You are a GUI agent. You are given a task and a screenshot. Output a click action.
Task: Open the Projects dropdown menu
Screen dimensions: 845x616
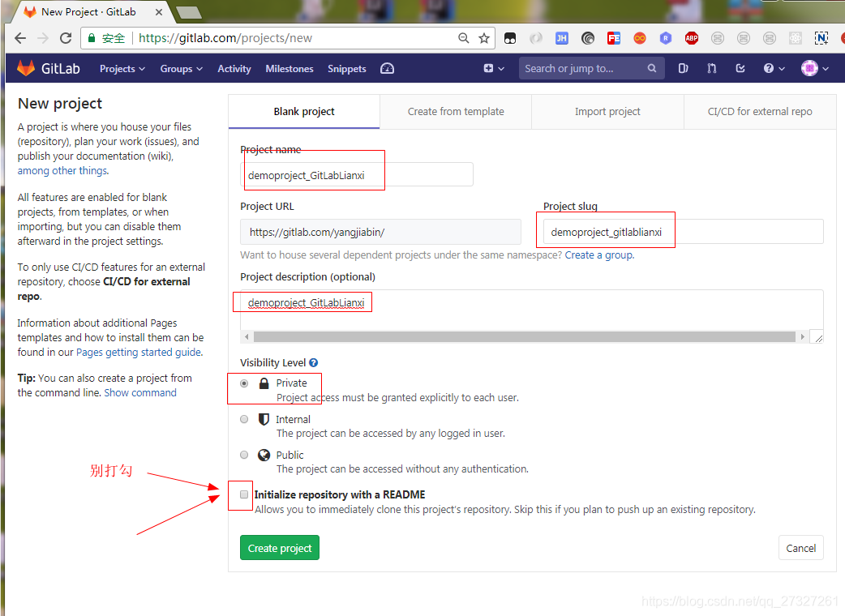point(122,69)
